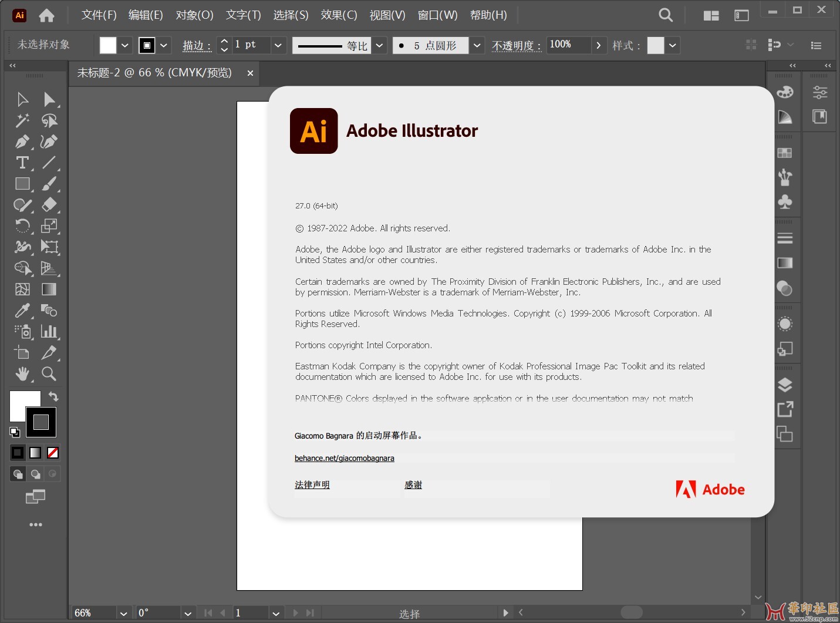Select the Pen tool
Image resolution: width=840 pixels, height=623 pixels.
[22, 142]
